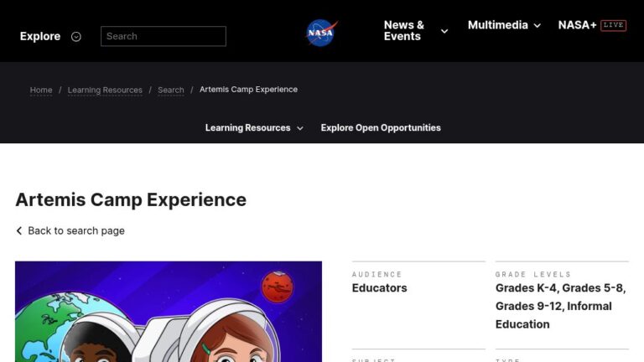Click Back to search page link
This screenshot has width=644, height=362.
pyautogui.click(x=76, y=230)
